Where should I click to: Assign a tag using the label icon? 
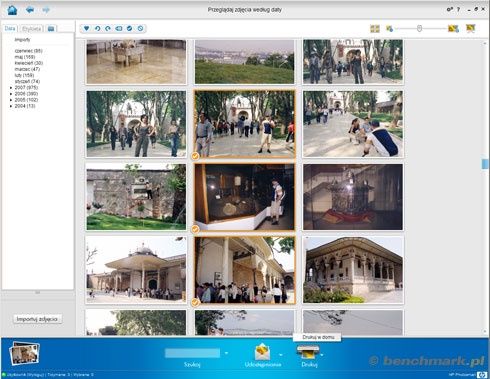click(x=119, y=28)
